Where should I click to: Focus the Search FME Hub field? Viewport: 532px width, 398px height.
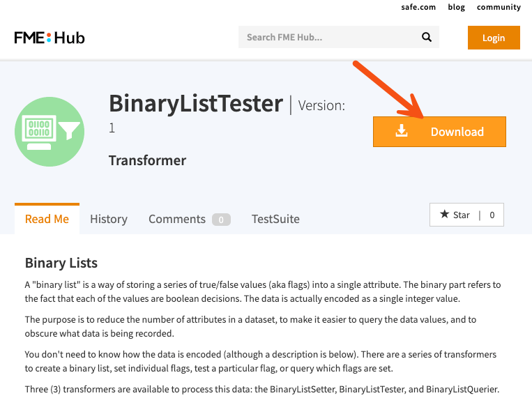[x=328, y=37]
